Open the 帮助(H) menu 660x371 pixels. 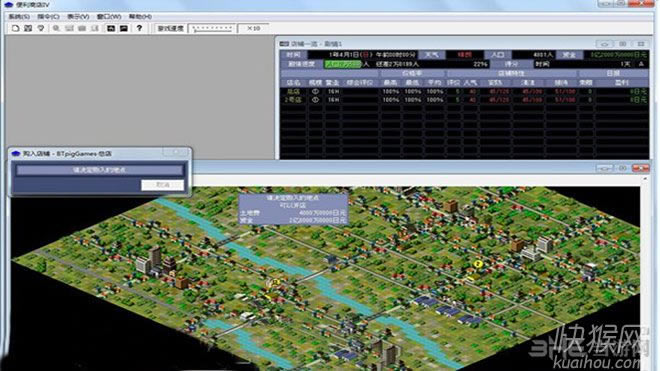coord(140,16)
